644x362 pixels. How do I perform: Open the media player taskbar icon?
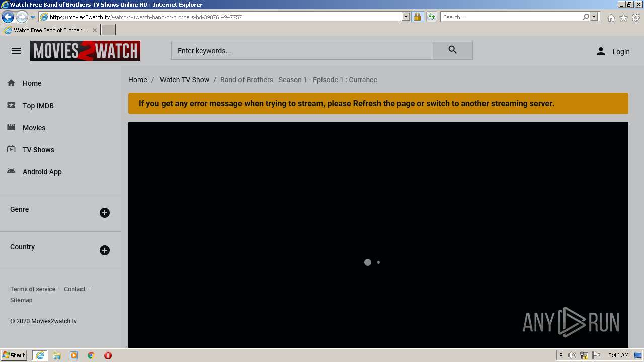tap(74, 355)
